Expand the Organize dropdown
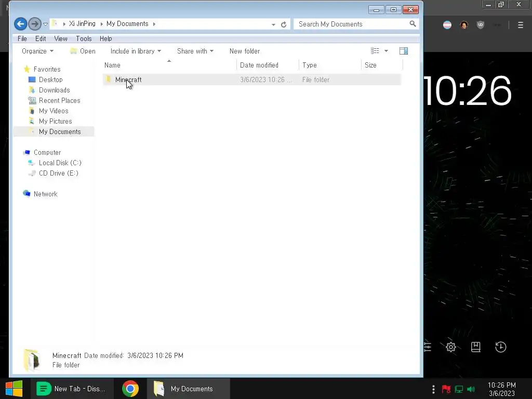The image size is (532, 399). coord(37,51)
